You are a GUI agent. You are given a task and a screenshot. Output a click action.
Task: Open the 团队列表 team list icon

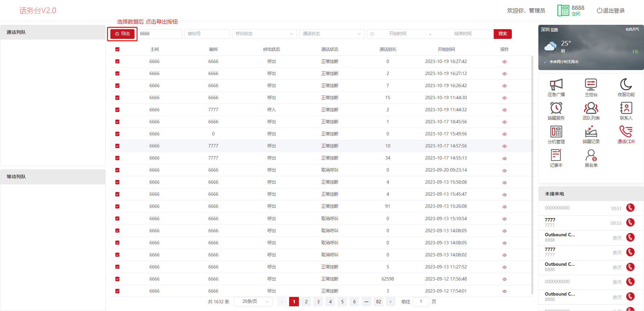591,111
